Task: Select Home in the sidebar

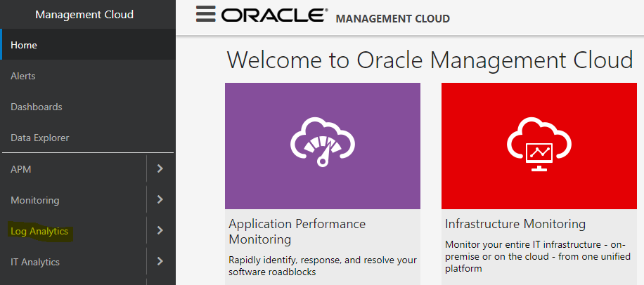Action: pos(88,44)
